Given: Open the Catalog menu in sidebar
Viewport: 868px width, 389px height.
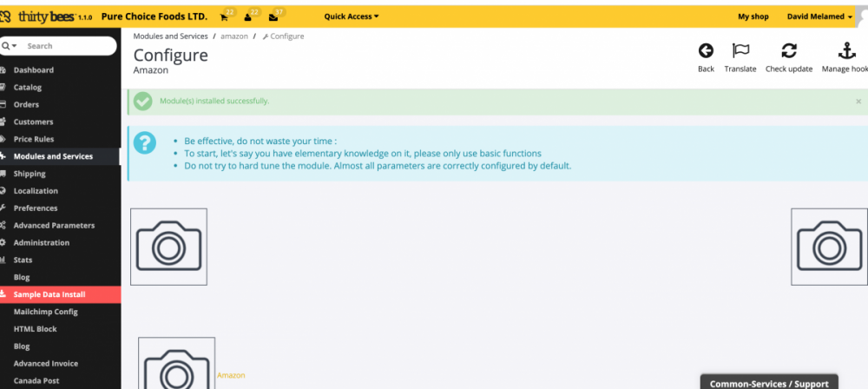Looking at the screenshot, I should 27,87.
